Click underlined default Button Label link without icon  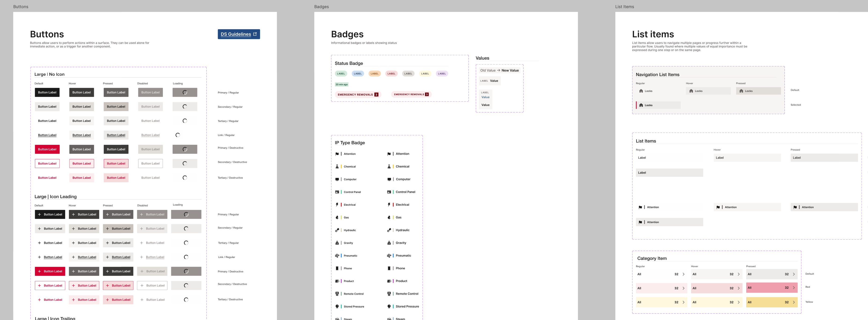coord(47,135)
